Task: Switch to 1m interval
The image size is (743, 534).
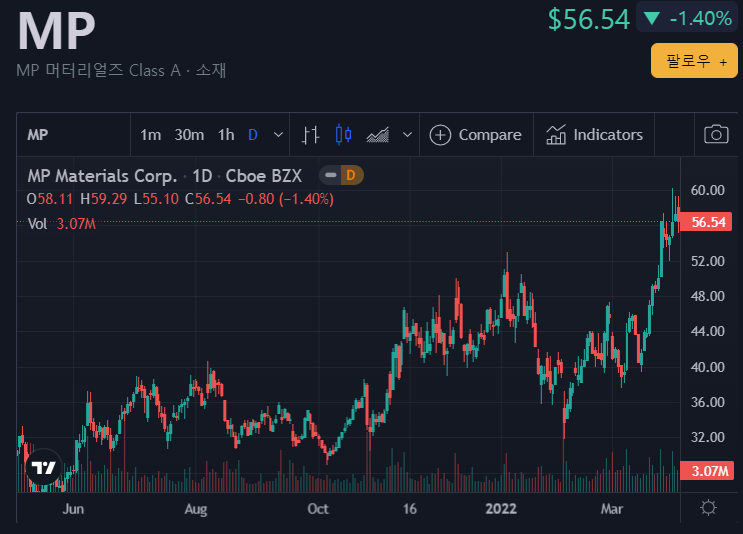Action: pyautogui.click(x=151, y=135)
